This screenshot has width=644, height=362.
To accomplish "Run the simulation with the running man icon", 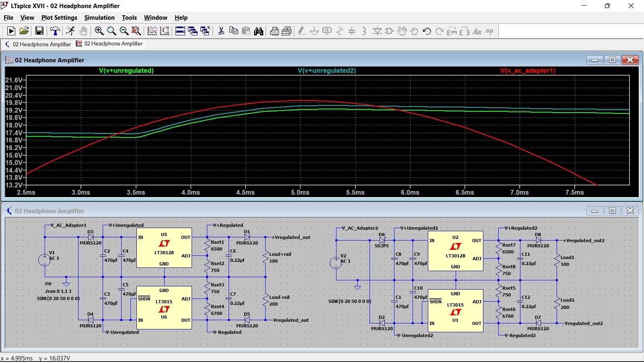I will [x=70, y=31].
